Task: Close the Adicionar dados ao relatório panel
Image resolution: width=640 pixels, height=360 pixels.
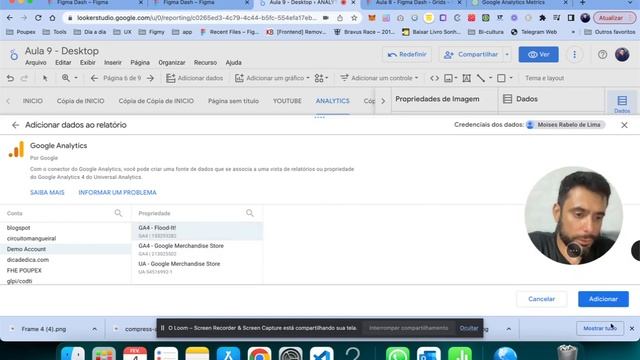Action: pos(624,125)
